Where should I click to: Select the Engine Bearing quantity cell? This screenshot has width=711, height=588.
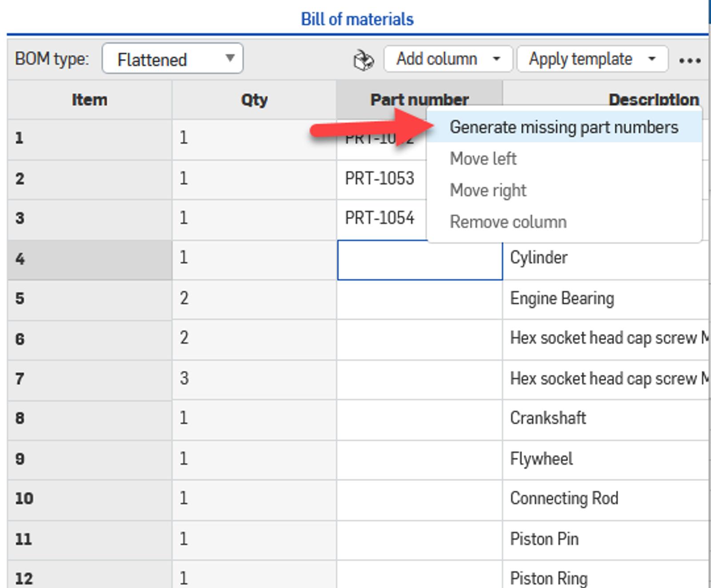[x=254, y=298]
